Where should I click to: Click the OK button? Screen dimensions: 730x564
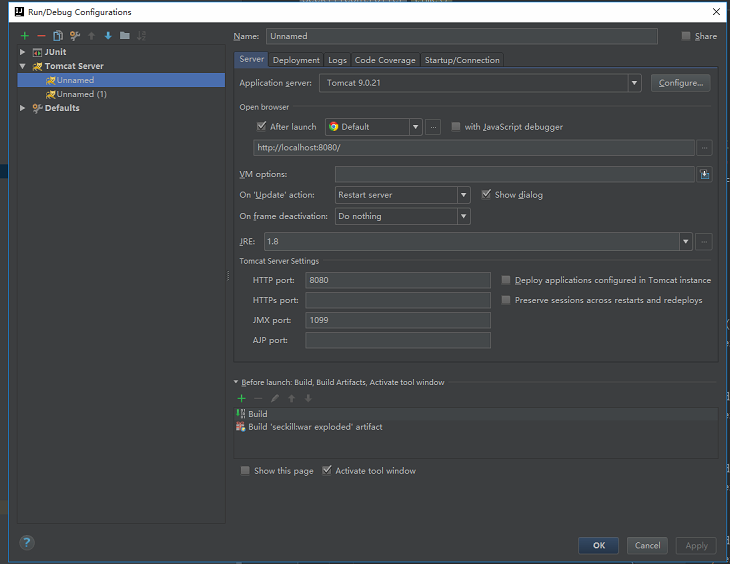coord(599,545)
